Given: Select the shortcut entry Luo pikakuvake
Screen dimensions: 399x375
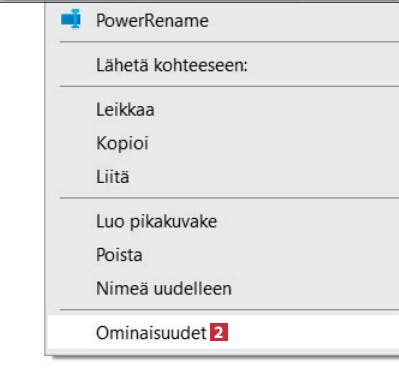Looking at the screenshot, I should pyautogui.click(x=223, y=221).
